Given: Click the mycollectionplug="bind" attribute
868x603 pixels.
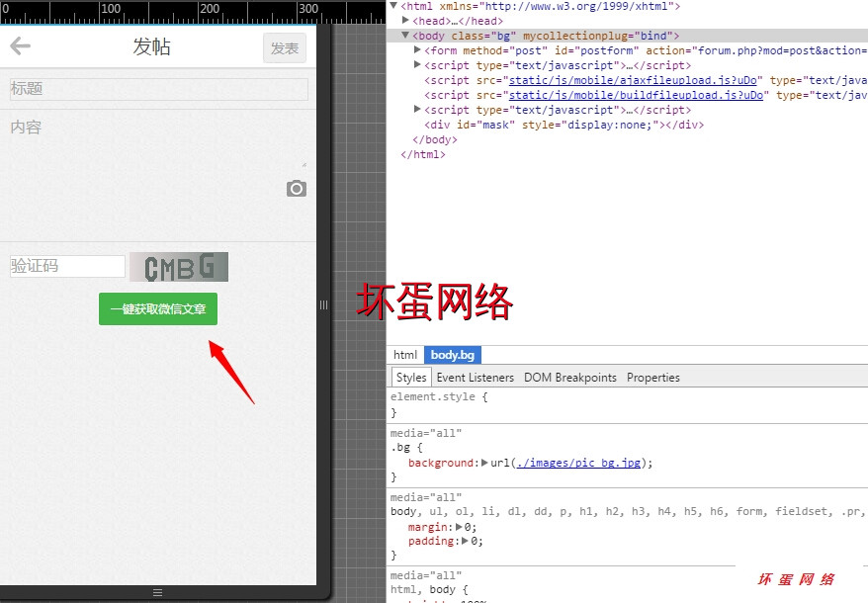Looking at the screenshot, I should tap(598, 36).
